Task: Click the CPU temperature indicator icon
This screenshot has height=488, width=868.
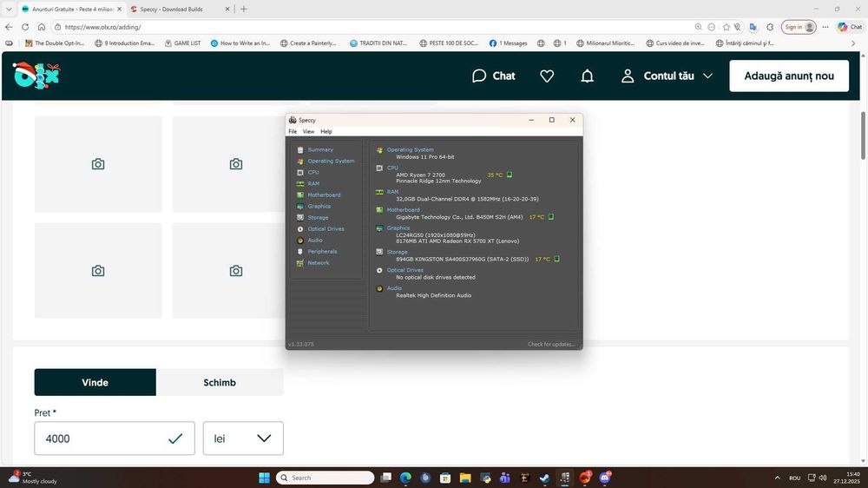Action: (510, 175)
